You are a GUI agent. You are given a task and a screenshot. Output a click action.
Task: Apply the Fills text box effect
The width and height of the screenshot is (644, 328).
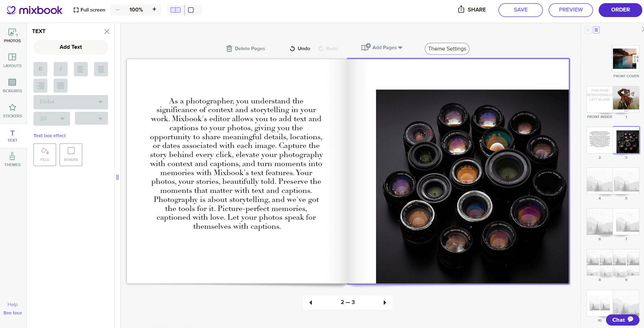[x=45, y=155]
